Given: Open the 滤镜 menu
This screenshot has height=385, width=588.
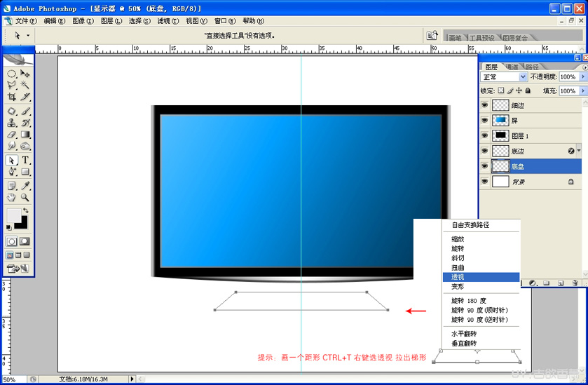Looking at the screenshot, I should (168, 21).
